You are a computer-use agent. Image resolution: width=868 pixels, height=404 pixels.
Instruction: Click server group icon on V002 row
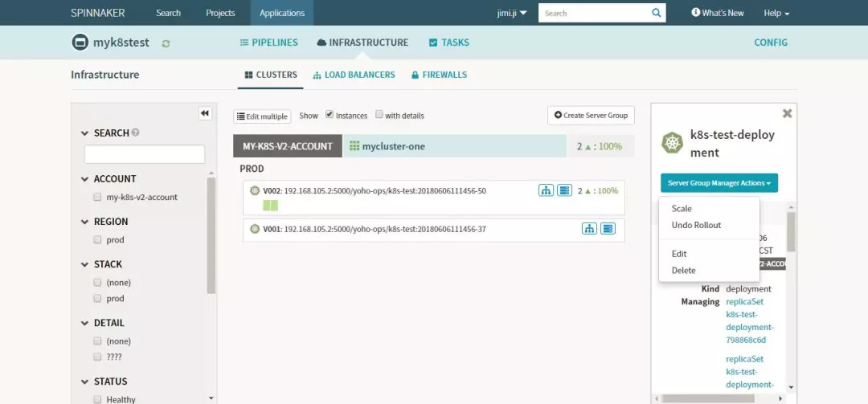564,190
